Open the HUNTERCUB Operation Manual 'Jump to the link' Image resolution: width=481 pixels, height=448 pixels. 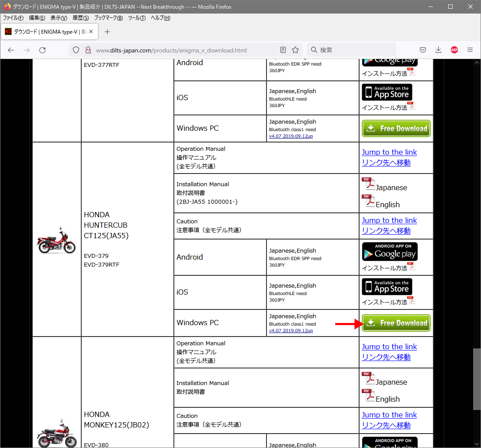click(389, 152)
